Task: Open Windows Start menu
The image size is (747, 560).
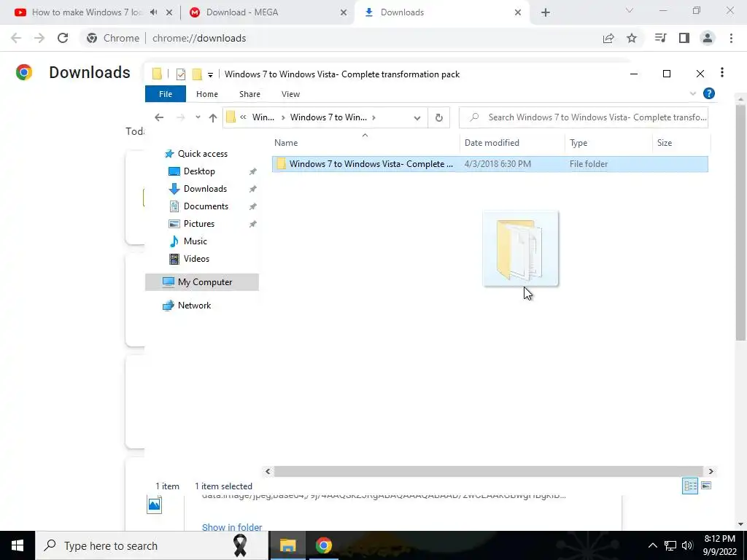Action: coord(18,545)
